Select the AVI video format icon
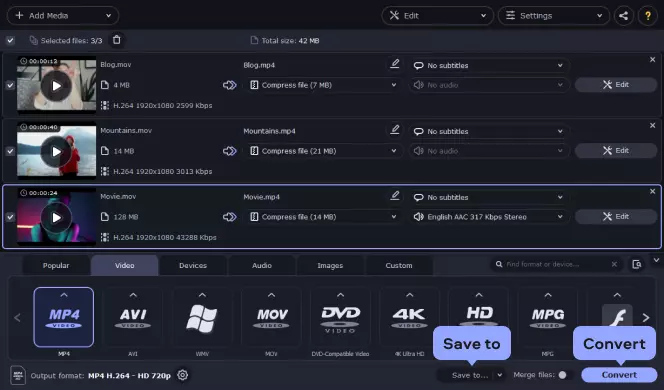 click(x=133, y=317)
